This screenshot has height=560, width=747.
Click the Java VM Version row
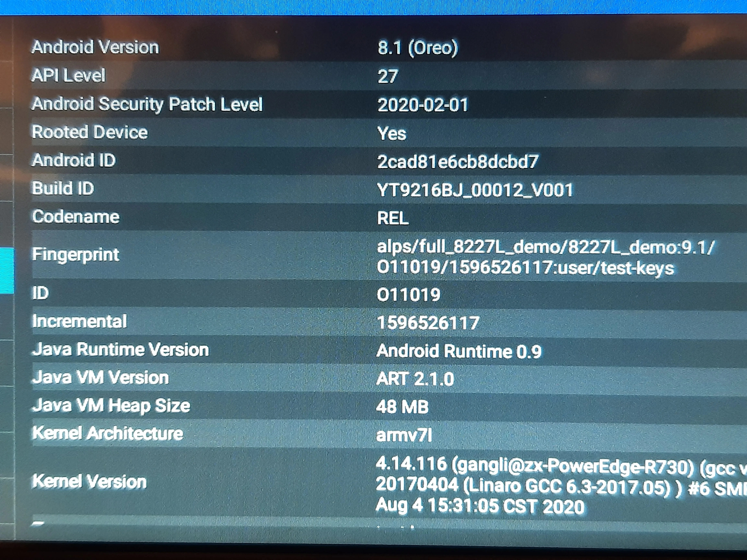click(x=101, y=377)
